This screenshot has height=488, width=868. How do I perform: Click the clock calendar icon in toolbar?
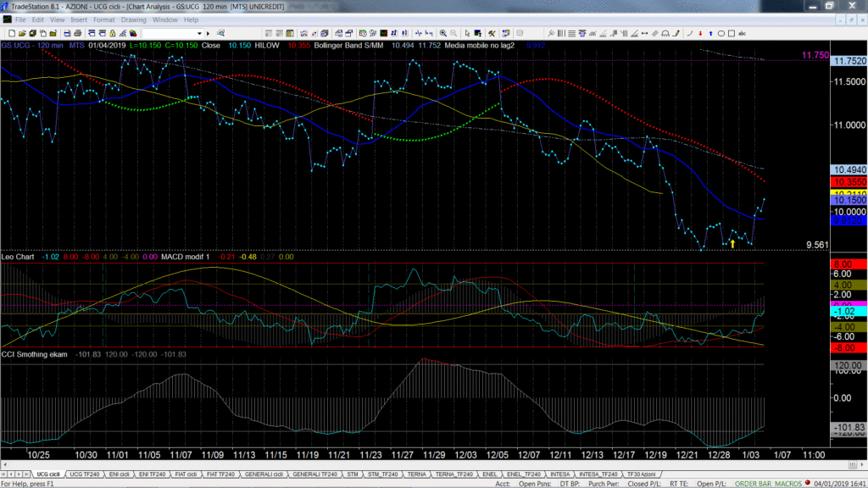(x=363, y=33)
